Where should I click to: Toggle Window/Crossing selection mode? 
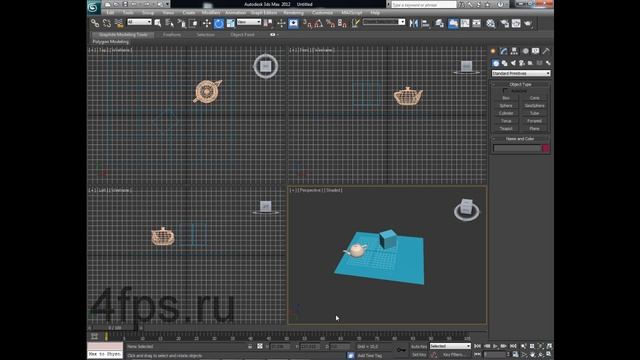(x=194, y=23)
